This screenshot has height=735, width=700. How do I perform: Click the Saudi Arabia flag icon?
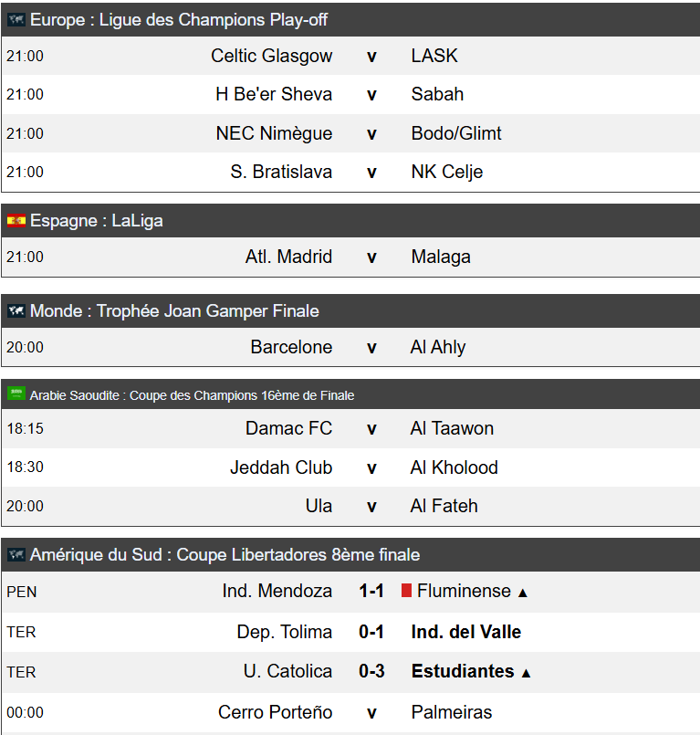click(x=16, y=394)
